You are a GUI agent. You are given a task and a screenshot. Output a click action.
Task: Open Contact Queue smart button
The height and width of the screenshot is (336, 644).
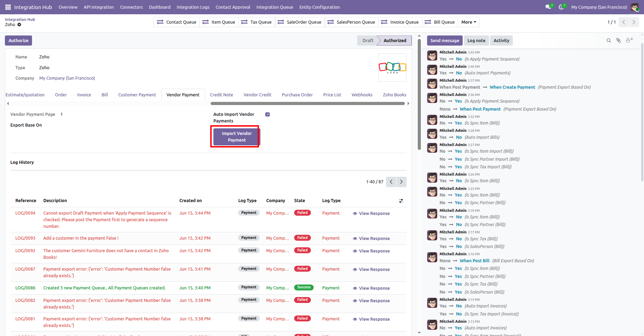click(176, 22)
